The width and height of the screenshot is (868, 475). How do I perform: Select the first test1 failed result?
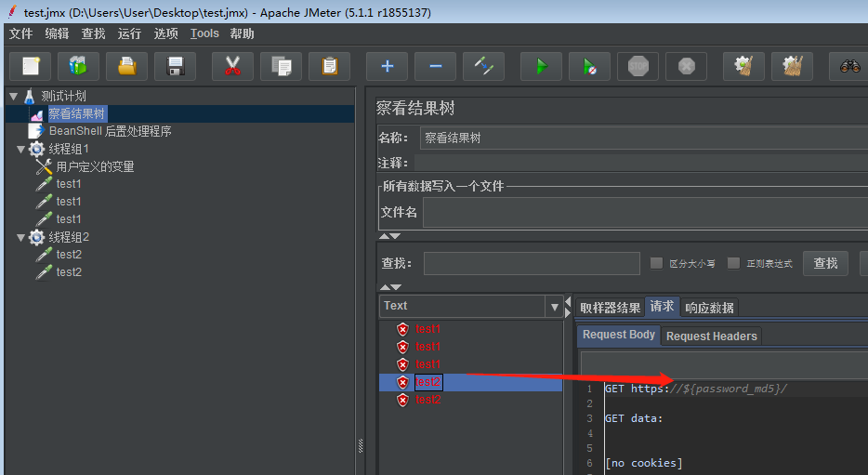[x=427, y=329]
